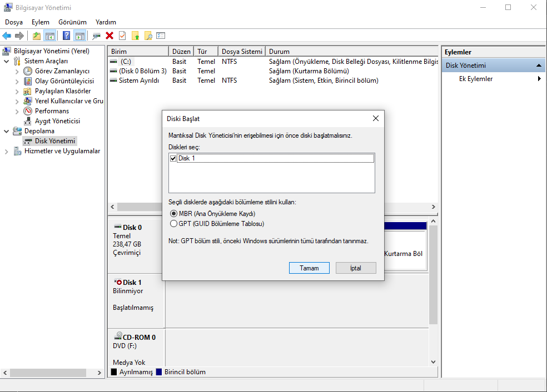This screenshot has width=547, height=392.
Task: Click the Disk 1 Bilinmiyor disk label
Action: click(136, 300)
